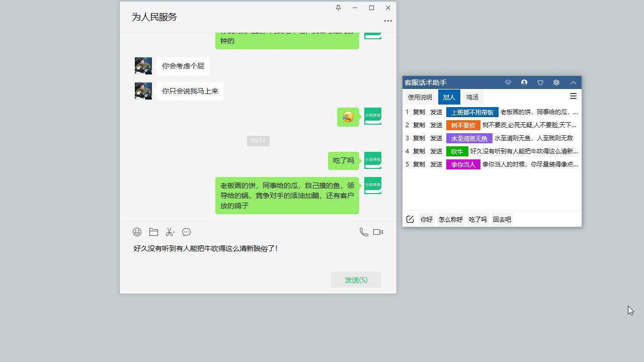Click the 发送(S) button in chat
The height and width of the screenshot is (362, 644).
click(356, 280)
